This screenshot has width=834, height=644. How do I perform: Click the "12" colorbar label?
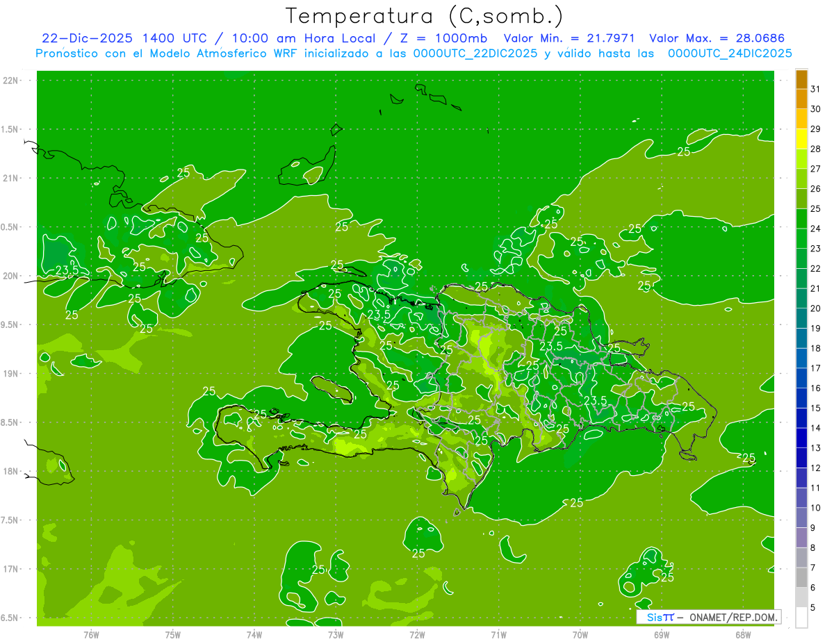pyautogui.click(x=815, y=468)
